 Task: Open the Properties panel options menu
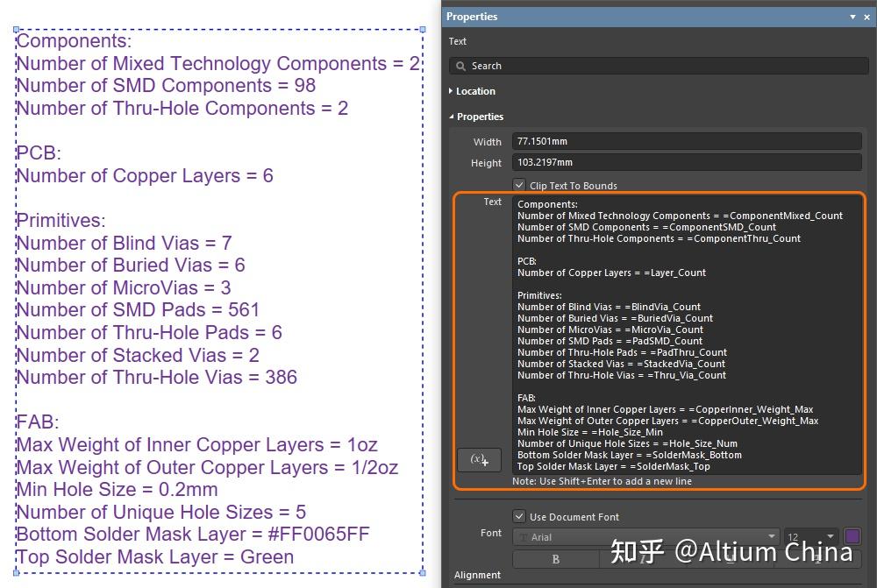pos(852,17)
